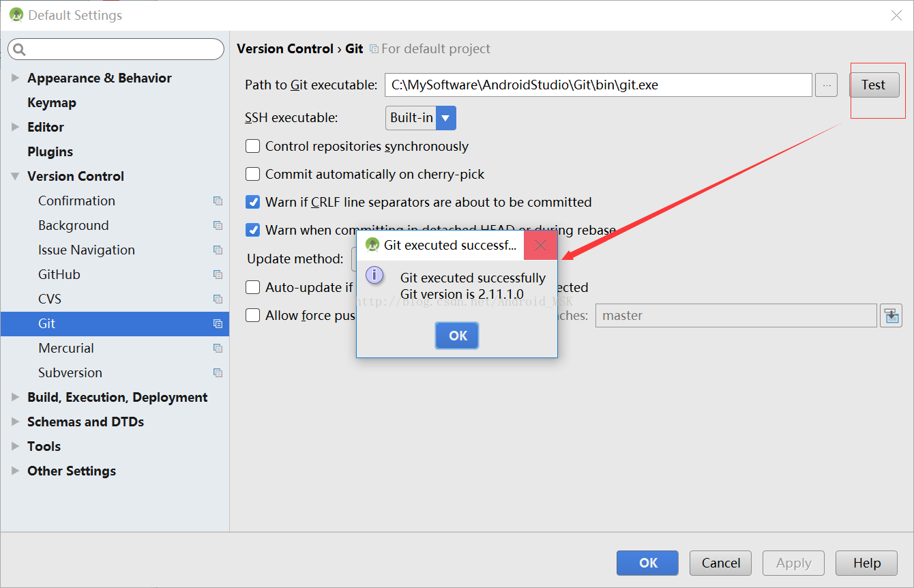Click per-project icon next to Issue Navigation

click(218, 250)
